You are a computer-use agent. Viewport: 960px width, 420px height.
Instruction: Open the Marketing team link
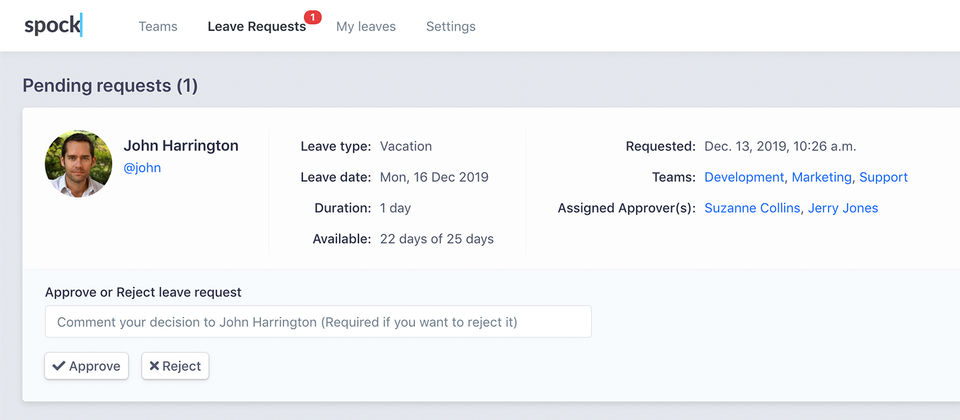pyautogui.click(x=821, y=177)
